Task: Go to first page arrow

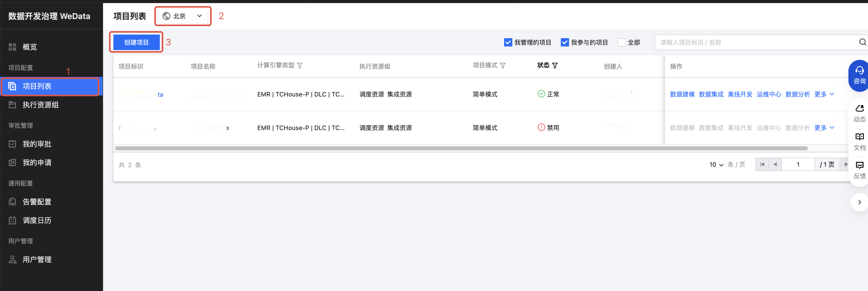Action: pyautogui.click(x=762, y=165)
